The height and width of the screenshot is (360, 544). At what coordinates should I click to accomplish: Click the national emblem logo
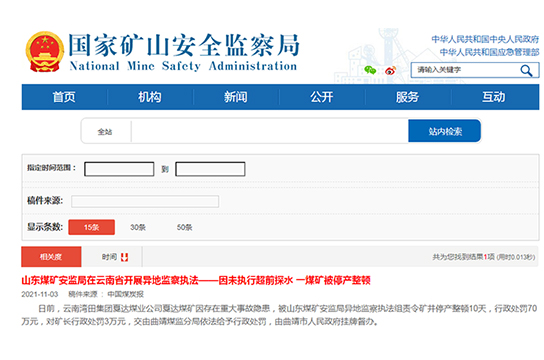[45, 52]
